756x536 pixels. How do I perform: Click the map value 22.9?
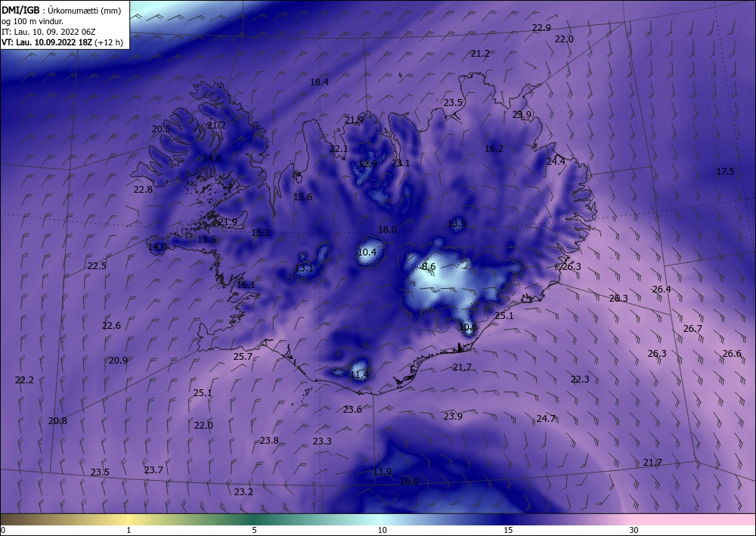coord(541,27)
